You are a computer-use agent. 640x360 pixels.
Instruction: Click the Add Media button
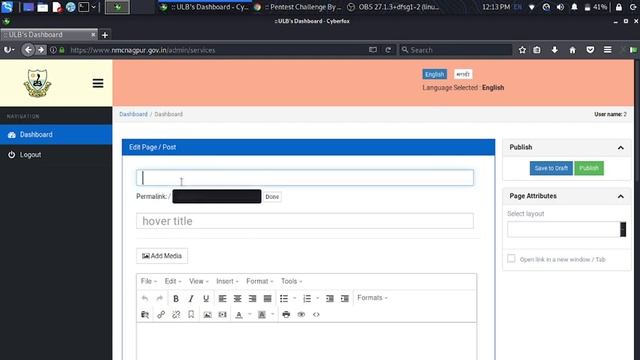(162, 256)
